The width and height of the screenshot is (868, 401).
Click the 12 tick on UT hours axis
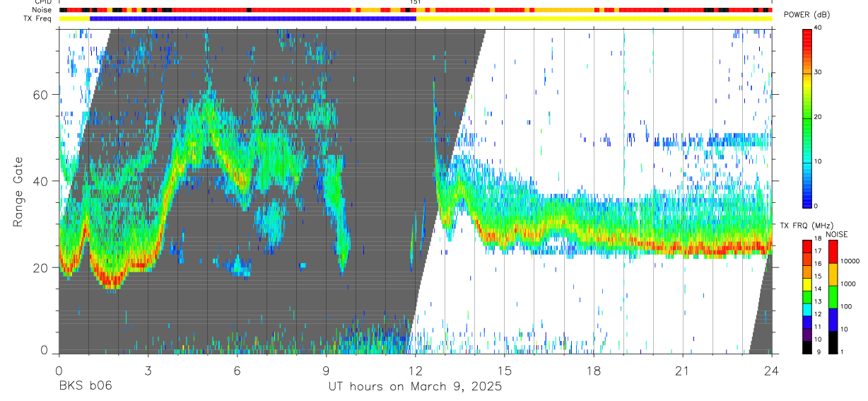pyautogui.click(x=416, y=370)
